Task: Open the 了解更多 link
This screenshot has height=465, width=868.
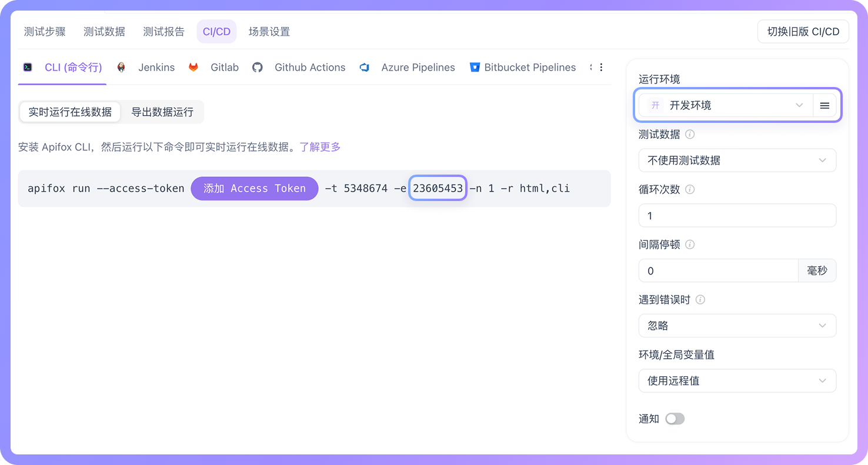Action: click(320, 147)
